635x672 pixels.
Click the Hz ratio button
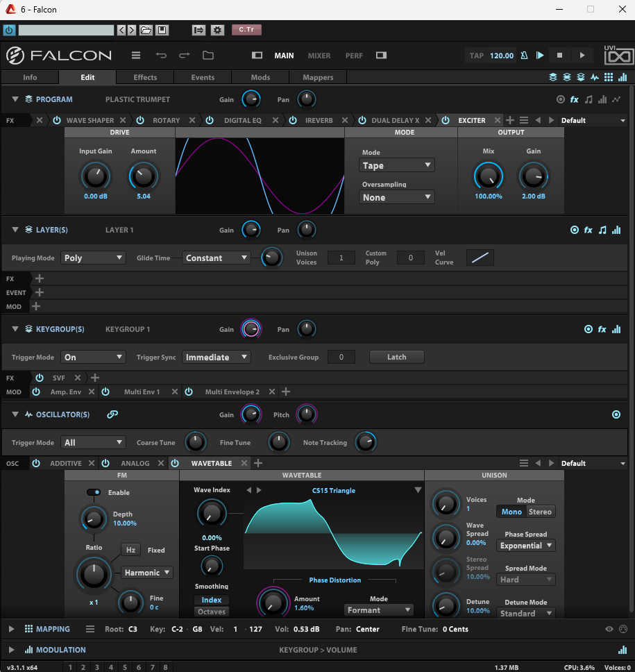tap(130, 550)
